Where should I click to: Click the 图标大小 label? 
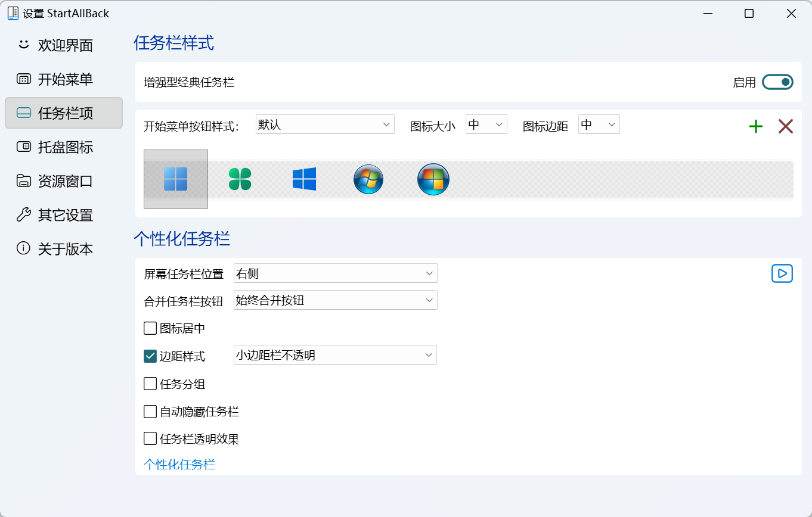(433, 126)
